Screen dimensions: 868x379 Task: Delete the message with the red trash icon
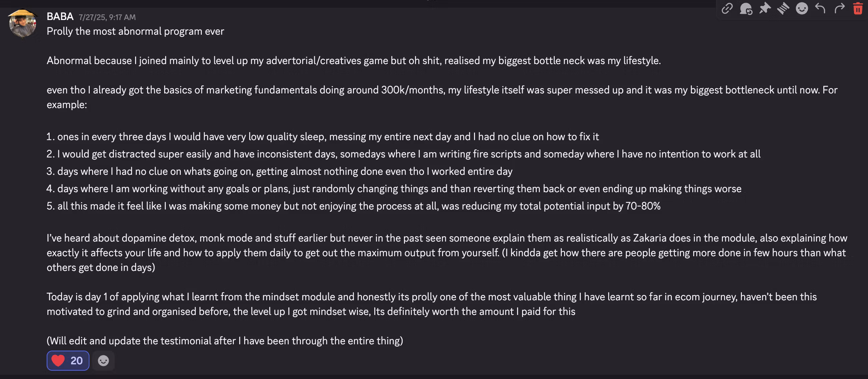coord(858,8)
